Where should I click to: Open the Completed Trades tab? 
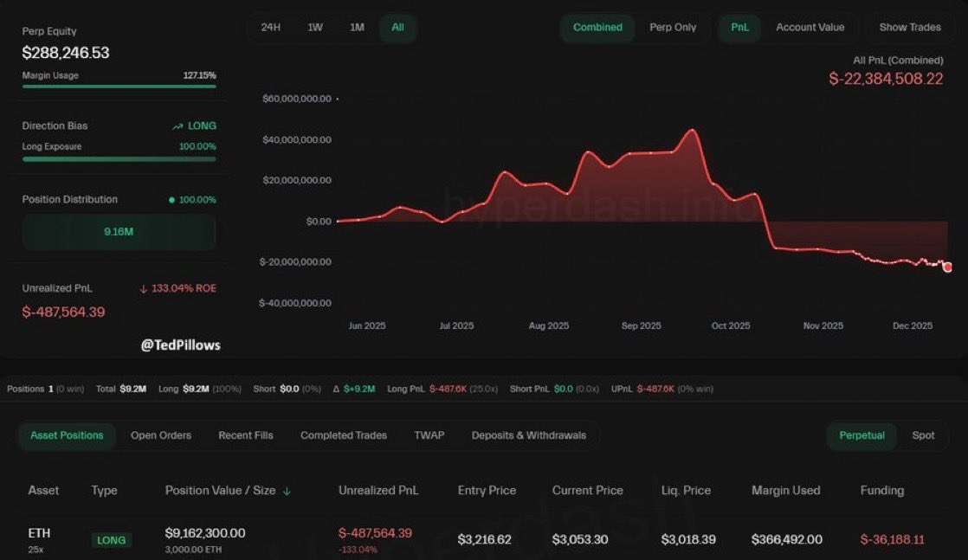pyautogui.click(x=343, y=435)
